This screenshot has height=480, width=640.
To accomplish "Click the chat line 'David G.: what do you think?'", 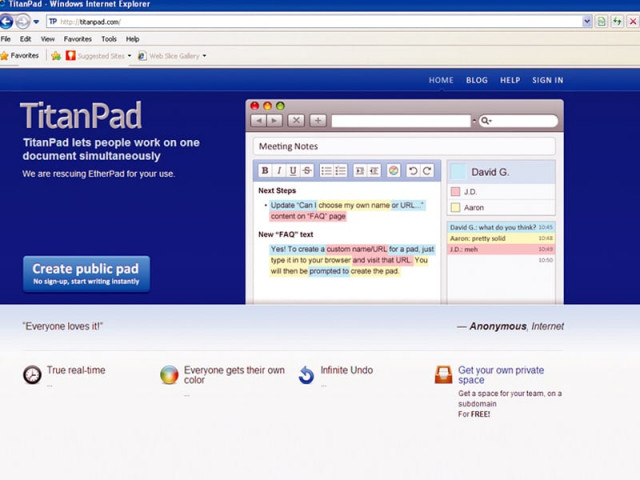I will click(501, 227).
